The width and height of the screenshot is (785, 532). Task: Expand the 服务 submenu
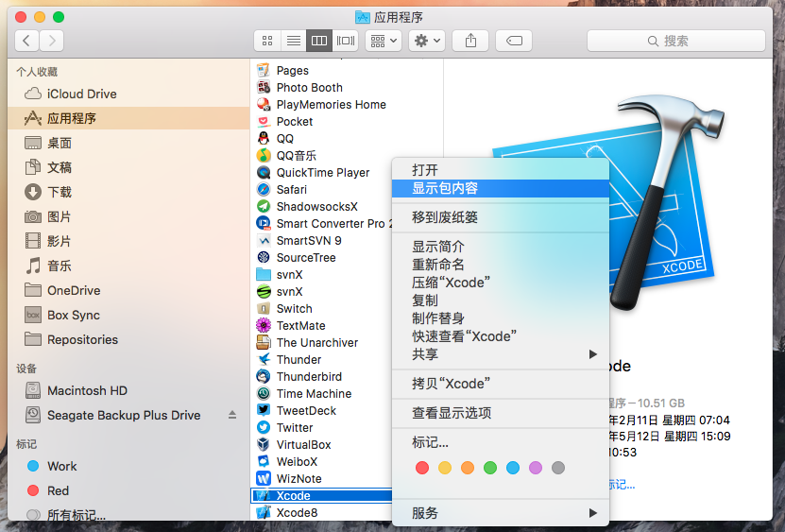[500, 513]
